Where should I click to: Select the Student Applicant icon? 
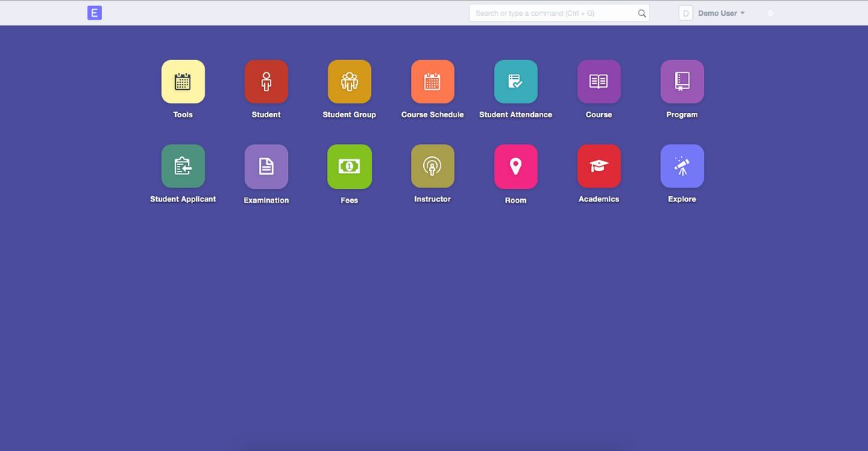(x=183, y=165)
